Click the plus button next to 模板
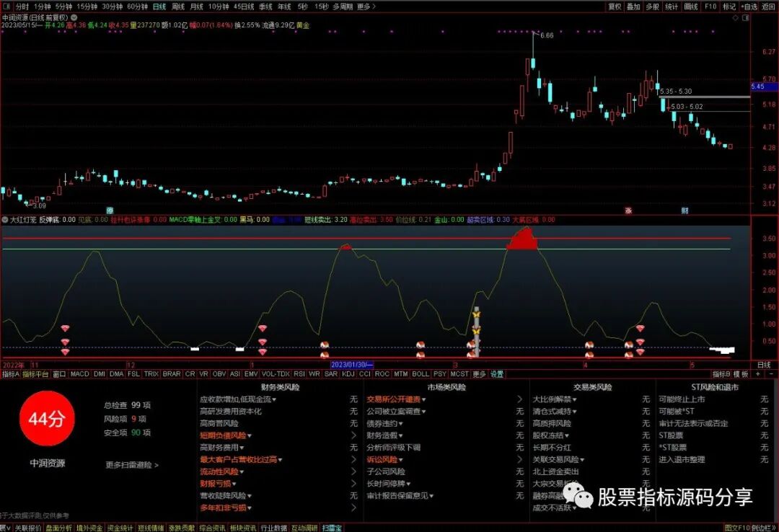The image size is (779, 532). [757, 374]
